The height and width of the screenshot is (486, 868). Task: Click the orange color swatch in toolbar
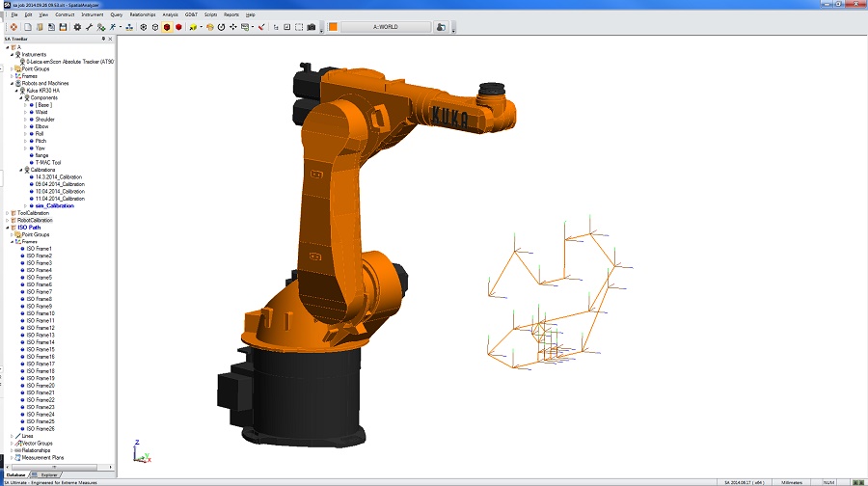(x=334, y=27)
